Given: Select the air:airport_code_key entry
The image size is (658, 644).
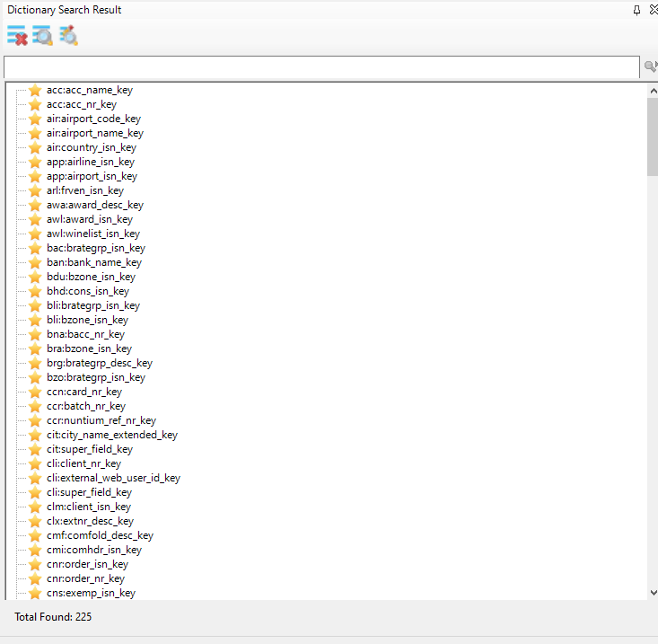Looking at the screenshot, I should [93, 119].
